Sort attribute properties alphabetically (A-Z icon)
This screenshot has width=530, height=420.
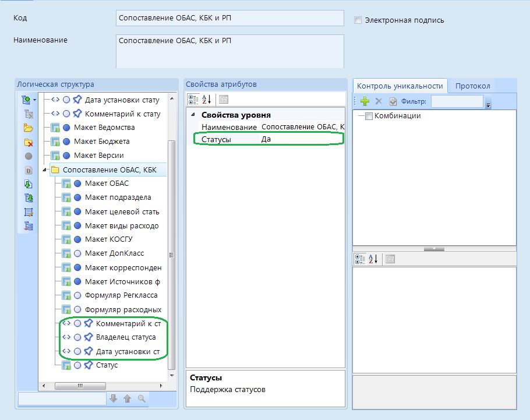click(207, 99)
